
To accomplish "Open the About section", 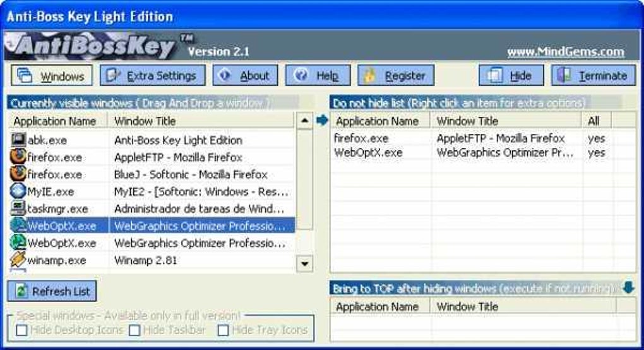I will tap(245, 76).
